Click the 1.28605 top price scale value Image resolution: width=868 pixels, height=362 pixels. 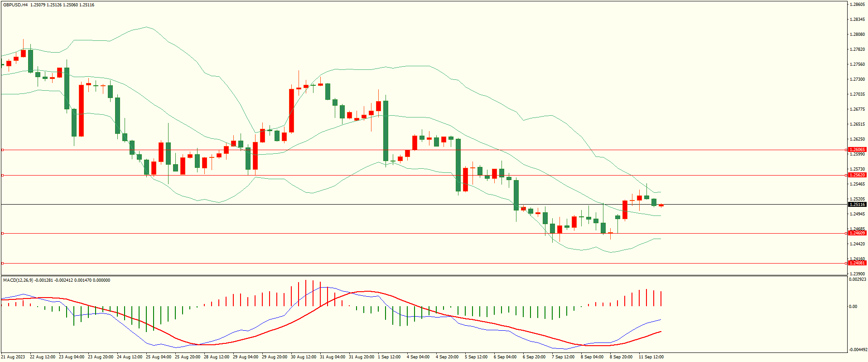point(857,5)
